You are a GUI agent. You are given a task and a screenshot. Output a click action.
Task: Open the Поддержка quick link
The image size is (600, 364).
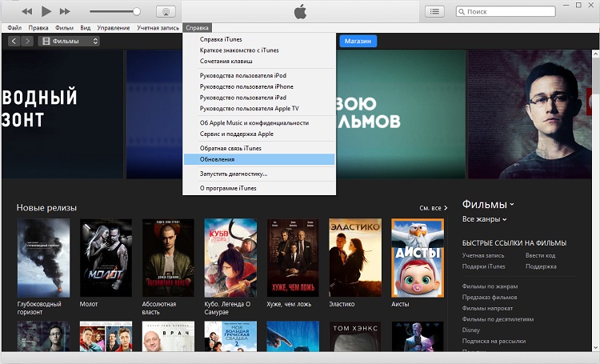541,266
